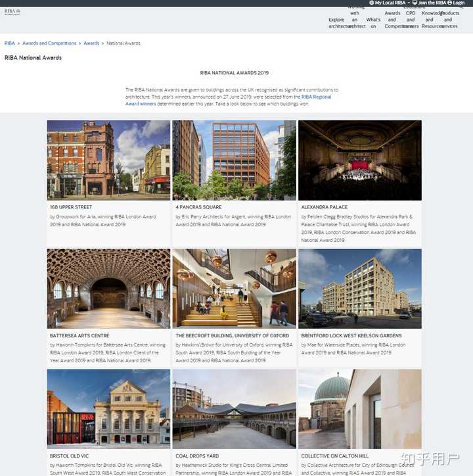This screenshot has width=473, height=476.
Task: Click description starting 'by Collective Architecture'
Action: (x=357, y=469)
